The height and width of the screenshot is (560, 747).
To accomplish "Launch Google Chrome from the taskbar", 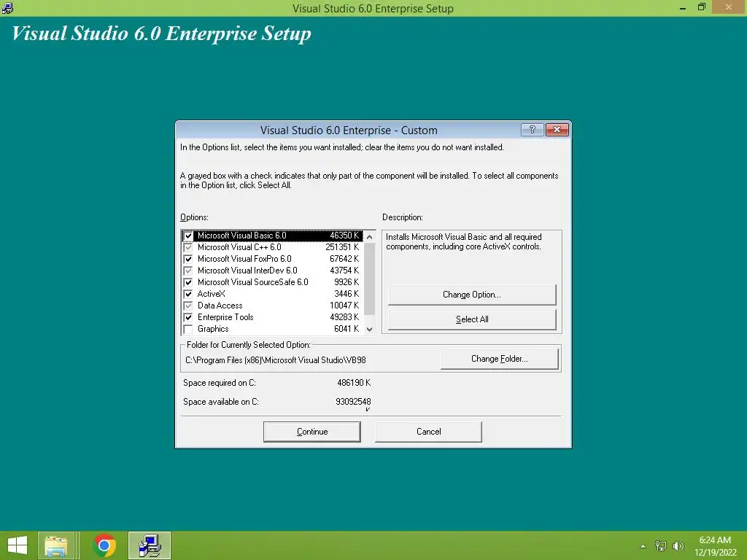I will [x=104, y=545].
